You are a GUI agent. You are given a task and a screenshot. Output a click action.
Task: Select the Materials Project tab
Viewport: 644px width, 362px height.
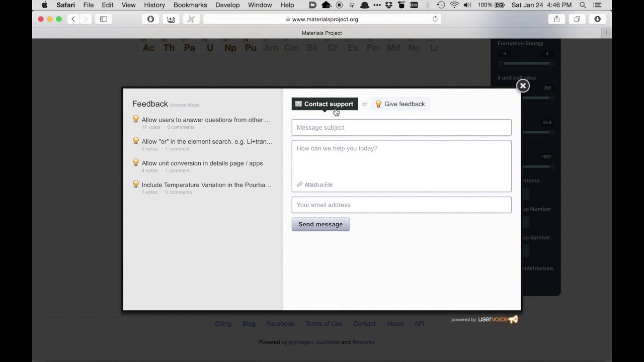(322, 33)
